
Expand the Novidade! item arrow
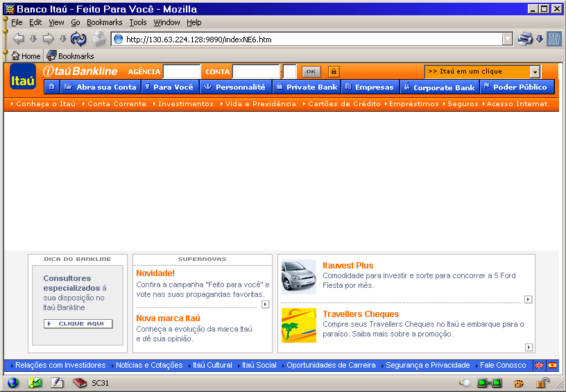(x=265, y=305)
